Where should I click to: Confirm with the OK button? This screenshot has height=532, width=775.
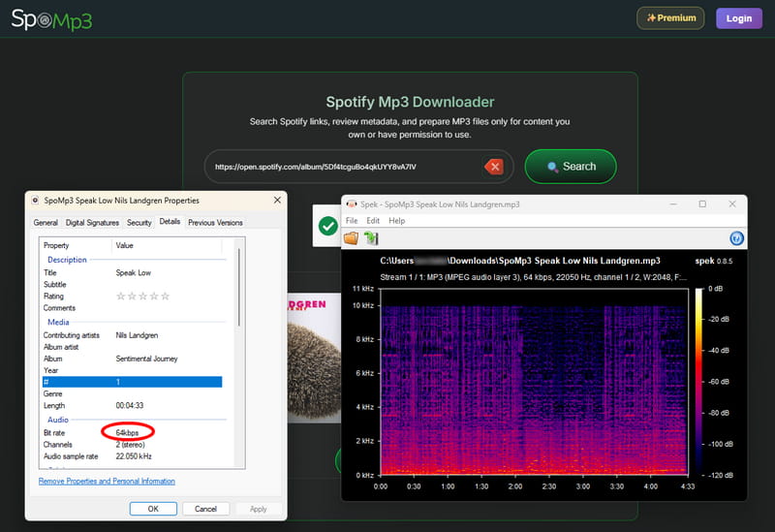(x=153, y=509)
